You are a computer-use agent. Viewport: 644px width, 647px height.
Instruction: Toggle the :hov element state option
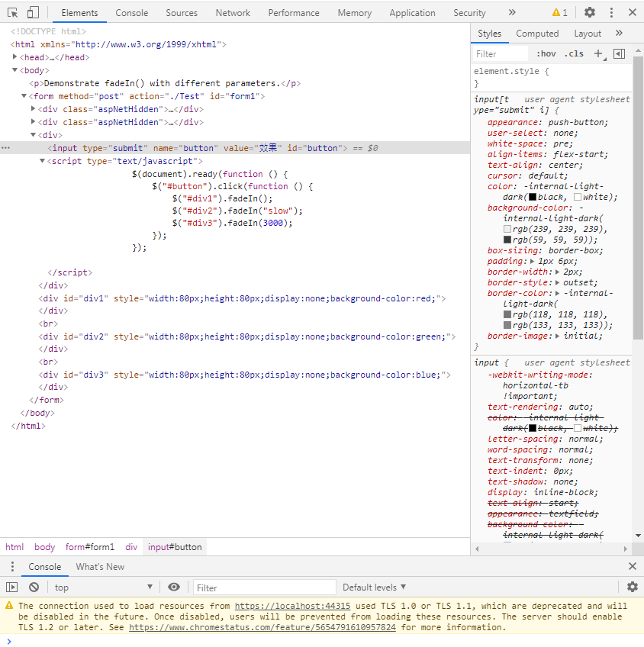(546, 53)
